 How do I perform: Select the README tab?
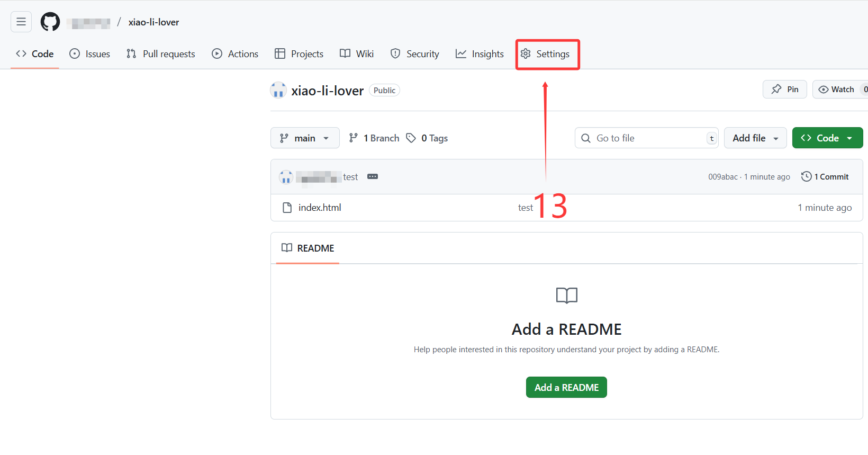pos(308,248)
